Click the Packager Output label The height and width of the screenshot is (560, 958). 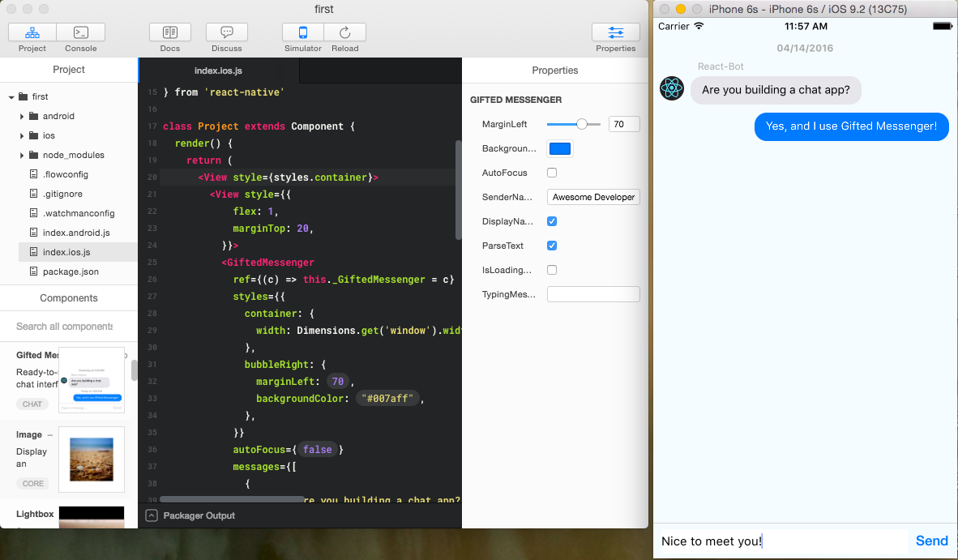pos(199,516)
